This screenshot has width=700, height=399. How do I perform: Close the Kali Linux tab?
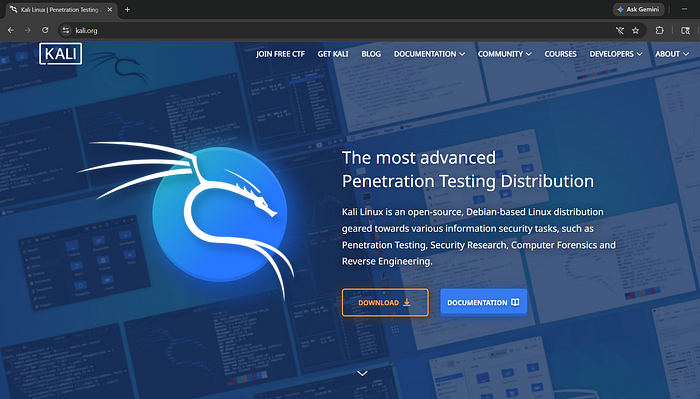pyautogui.click(x=109, y=9)
